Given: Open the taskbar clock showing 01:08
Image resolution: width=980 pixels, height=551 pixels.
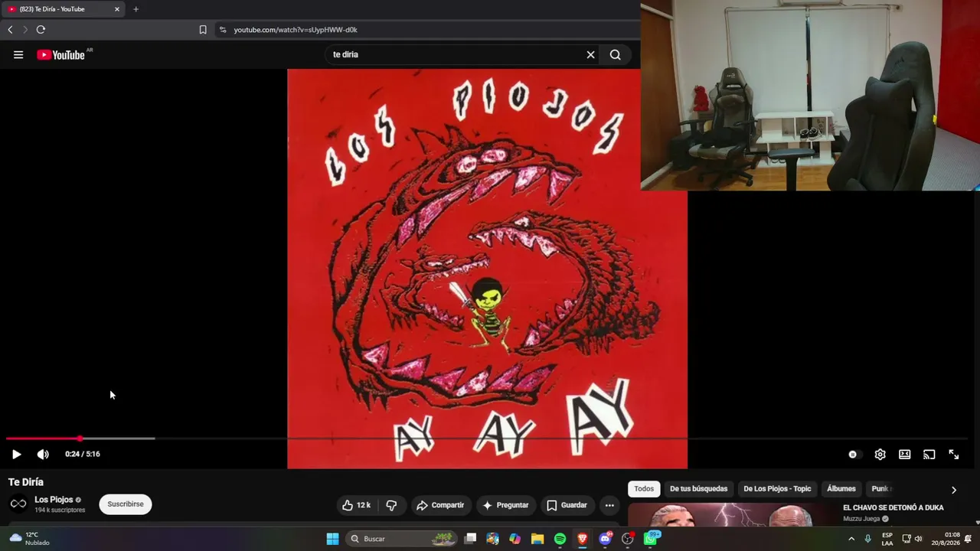Looking at the screenshot, I should [x=945, y=539].
